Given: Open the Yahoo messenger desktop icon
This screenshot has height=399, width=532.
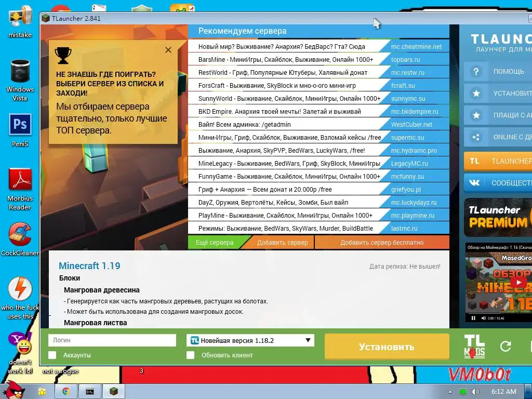Looking at the screenshot, I should [x=20, y=353].
